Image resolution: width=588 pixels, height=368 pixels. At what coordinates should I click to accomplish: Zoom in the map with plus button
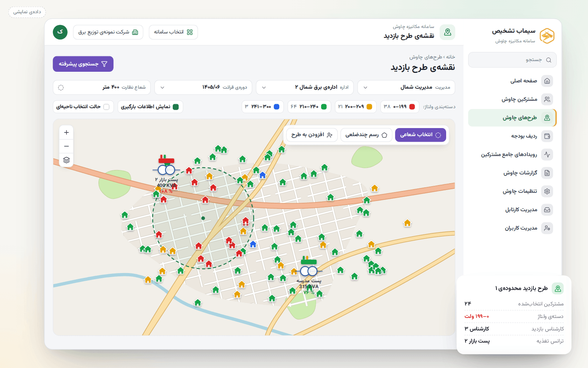[67, 132]
